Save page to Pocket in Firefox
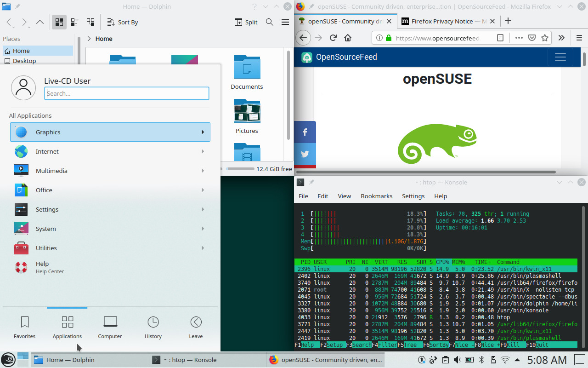588x368 pixels. pyautogui.click(x=532, y=38)
